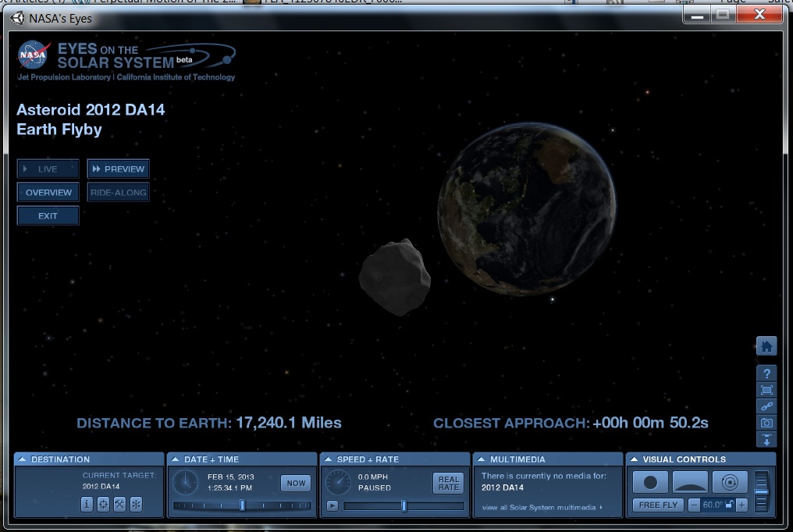
Task: Open the tools icon in Destination panel
Action: tap(119, 504)
